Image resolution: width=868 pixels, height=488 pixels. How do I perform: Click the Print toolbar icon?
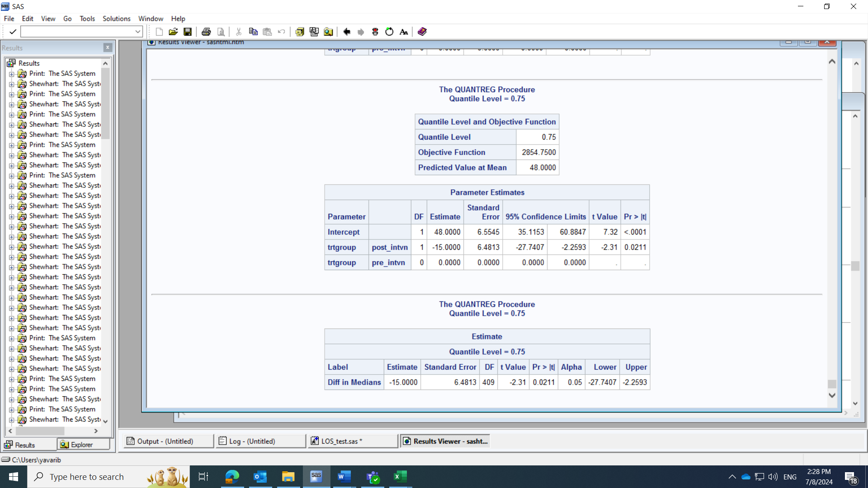(206, 32)
